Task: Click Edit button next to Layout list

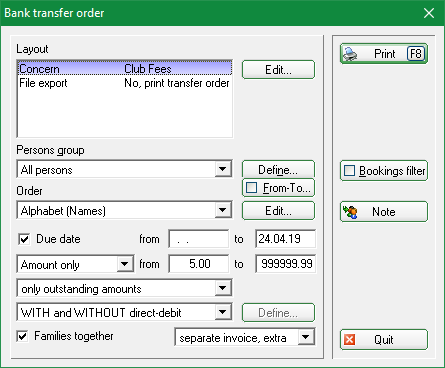Action: 278,70
